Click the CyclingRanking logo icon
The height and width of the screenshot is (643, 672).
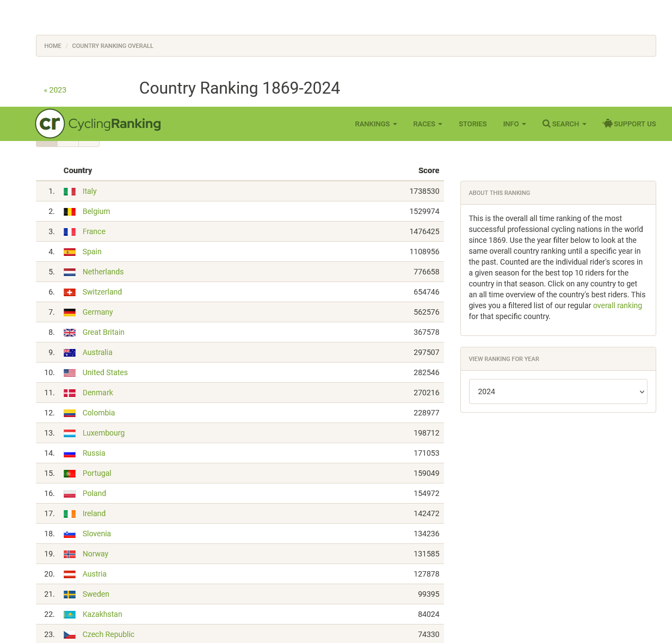click(50, 124)
